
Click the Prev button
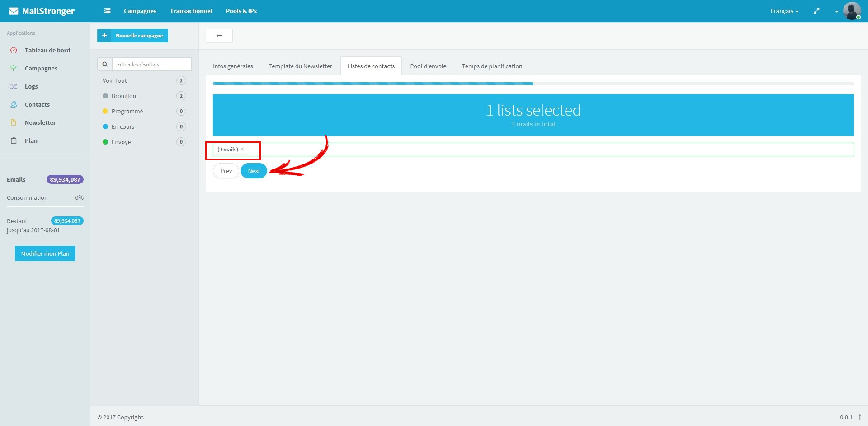pyautogui.click(x=226, y=171)
